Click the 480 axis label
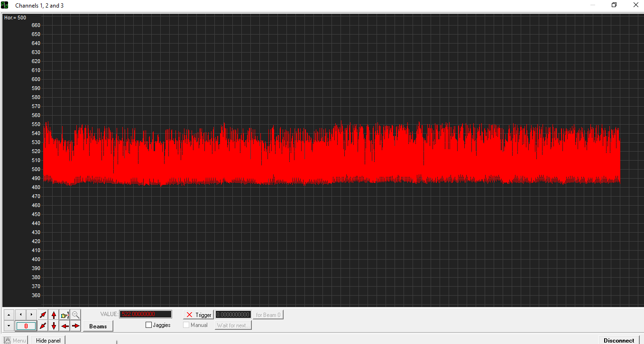The width and height of the screenshot is (644, 344). 36,187
